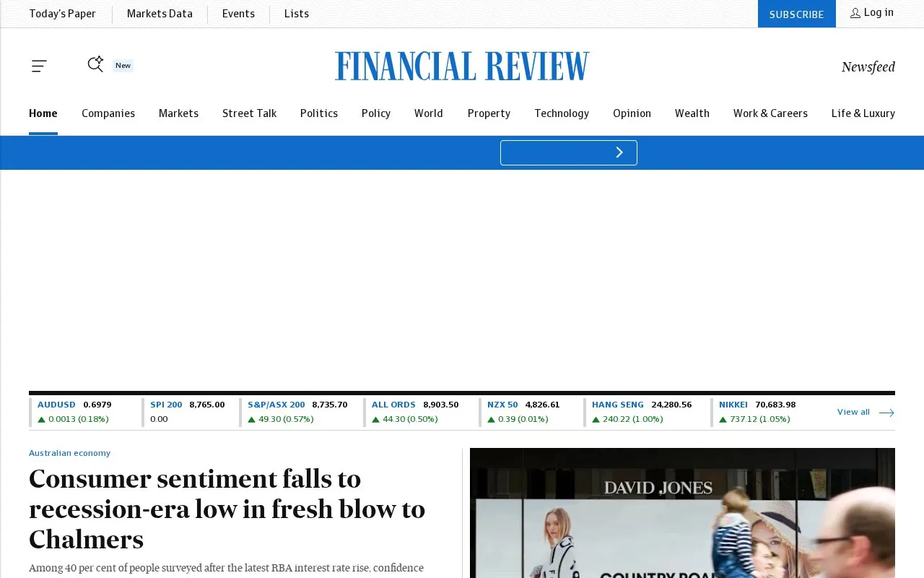Click the NZX 50 ticker

point(502,405)
